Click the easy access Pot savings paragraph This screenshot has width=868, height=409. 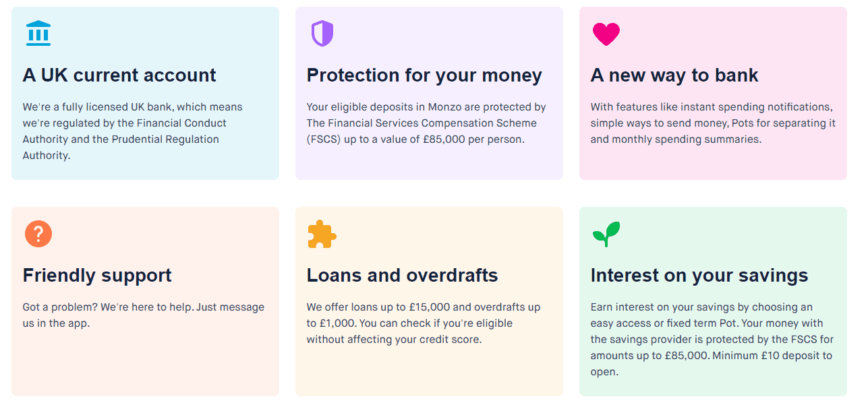[712, 340]
